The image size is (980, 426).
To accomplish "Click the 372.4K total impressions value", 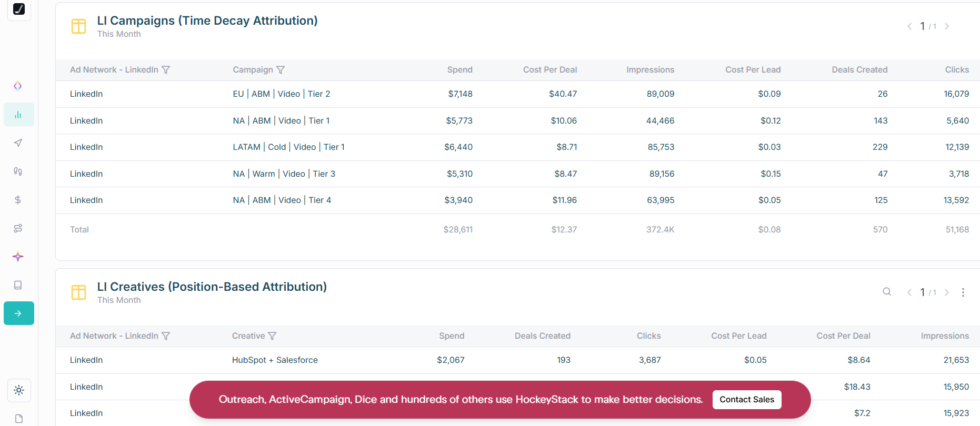I will click(660, 229).
